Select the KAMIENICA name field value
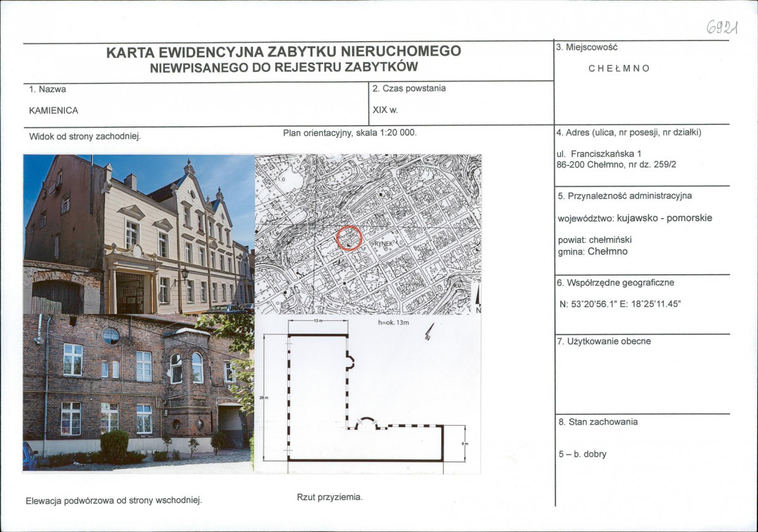Image resolution: width=758 pixels, height=532 pixels. click(54, 110)
